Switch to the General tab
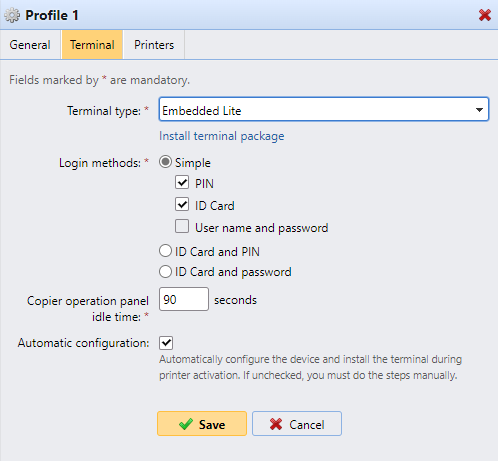Image resolution: width=498 pixels, height=461 pixels. click(30, 45)
